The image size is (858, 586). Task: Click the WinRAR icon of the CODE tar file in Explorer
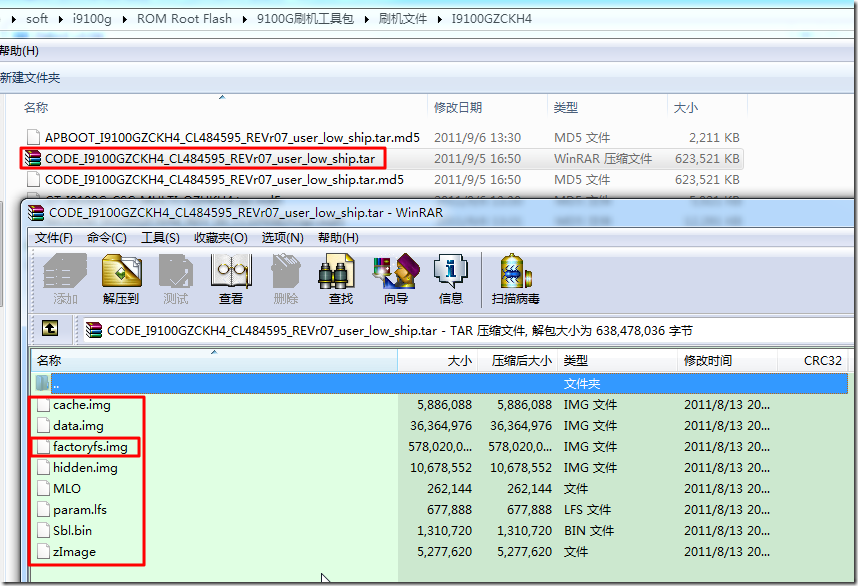click(x=33, y=159)
